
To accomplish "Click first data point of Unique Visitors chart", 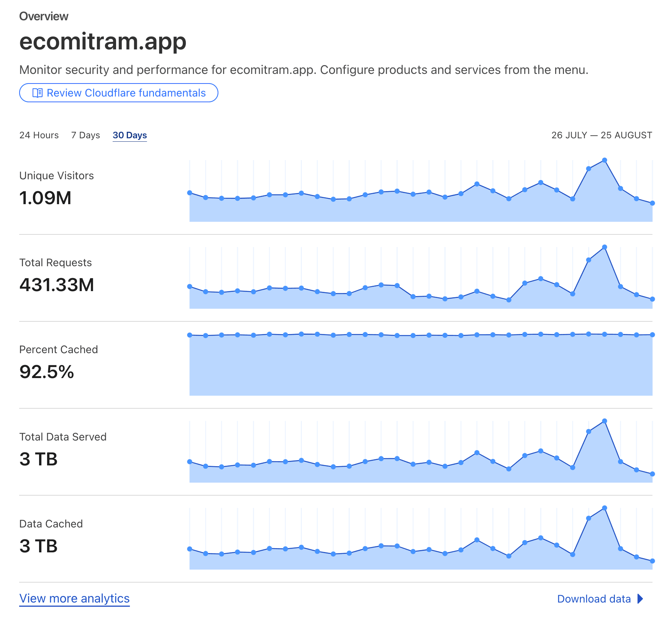I will (190, 193).
